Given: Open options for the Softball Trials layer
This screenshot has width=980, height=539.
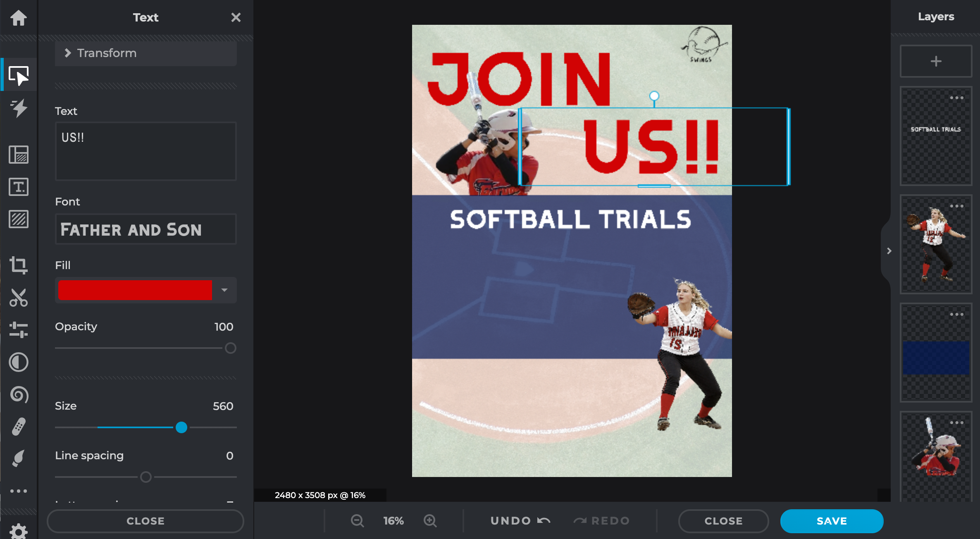Looking at the screenshot, I should [x=956, y=98].
